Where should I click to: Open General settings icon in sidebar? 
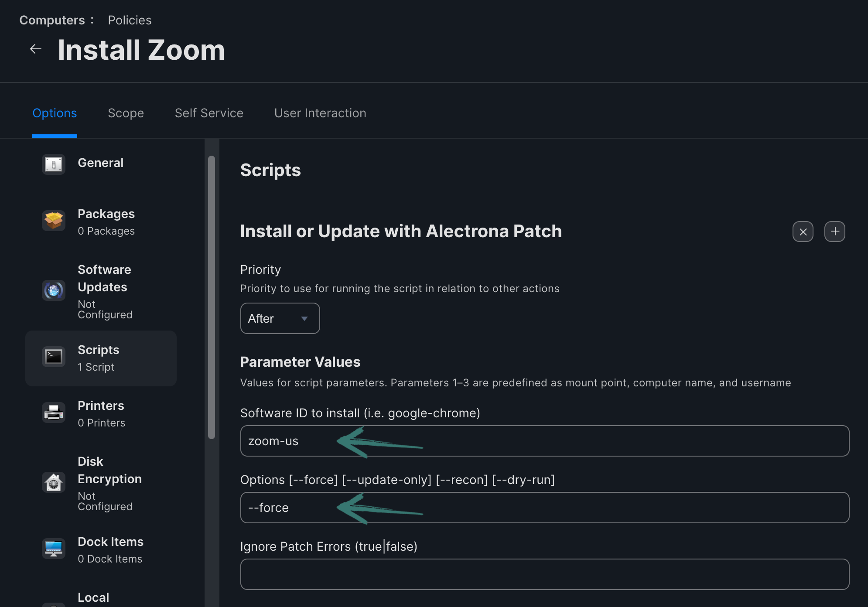54,164
